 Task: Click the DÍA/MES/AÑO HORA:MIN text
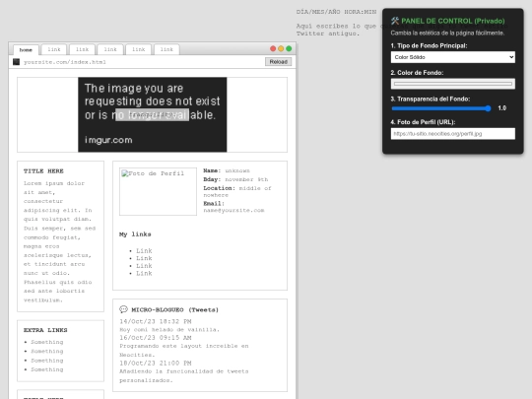point(336,12)
